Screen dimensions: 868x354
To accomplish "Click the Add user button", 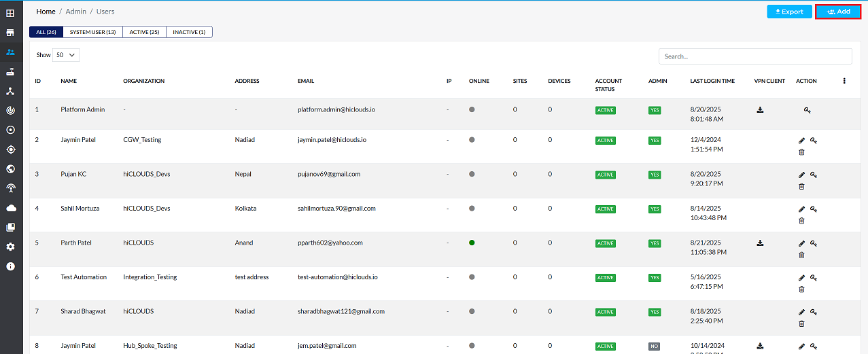I will (837, 12).
